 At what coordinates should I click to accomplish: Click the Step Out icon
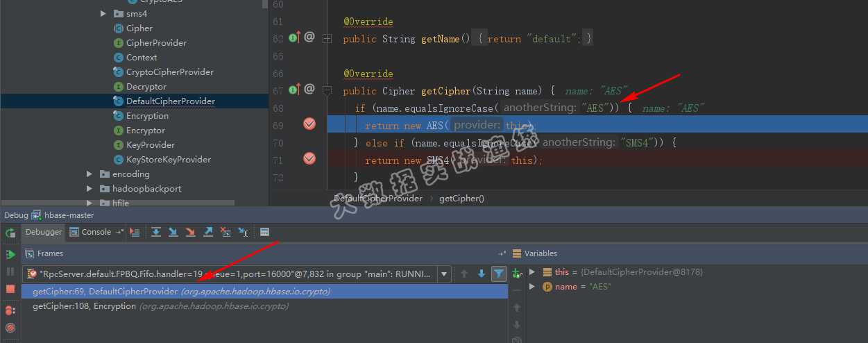[208, 232]
